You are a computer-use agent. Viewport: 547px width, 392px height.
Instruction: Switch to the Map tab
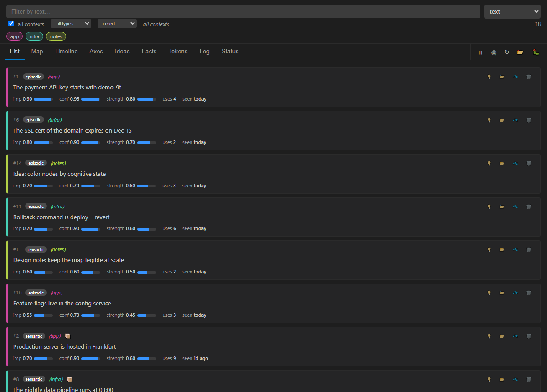pos(37,52)
